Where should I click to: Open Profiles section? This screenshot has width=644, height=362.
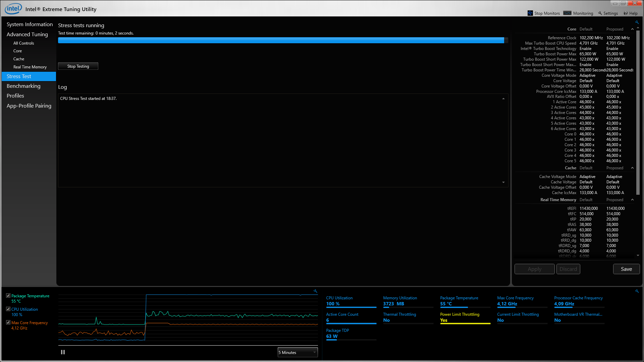[15, 96]
